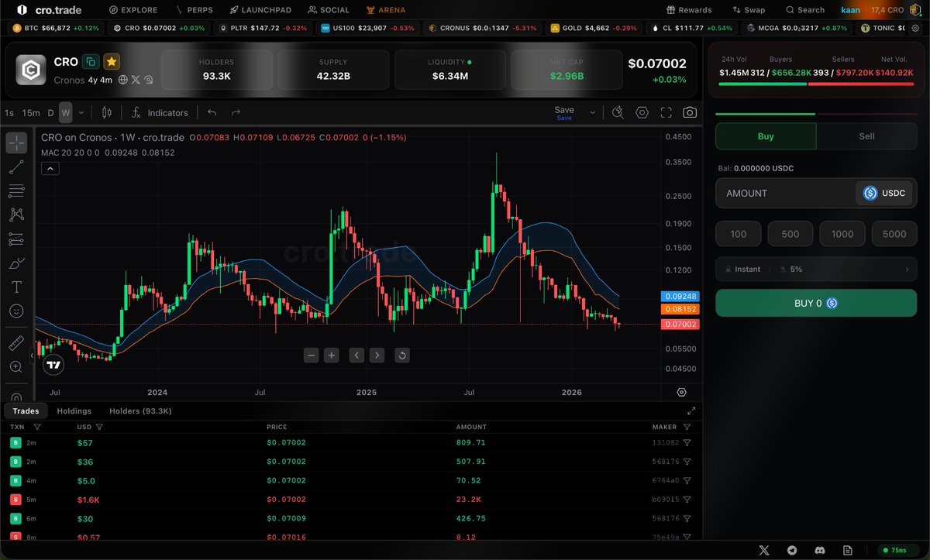Select the trend line drawing tool
This screenshot has height=560, width=930.
point(16,167)
